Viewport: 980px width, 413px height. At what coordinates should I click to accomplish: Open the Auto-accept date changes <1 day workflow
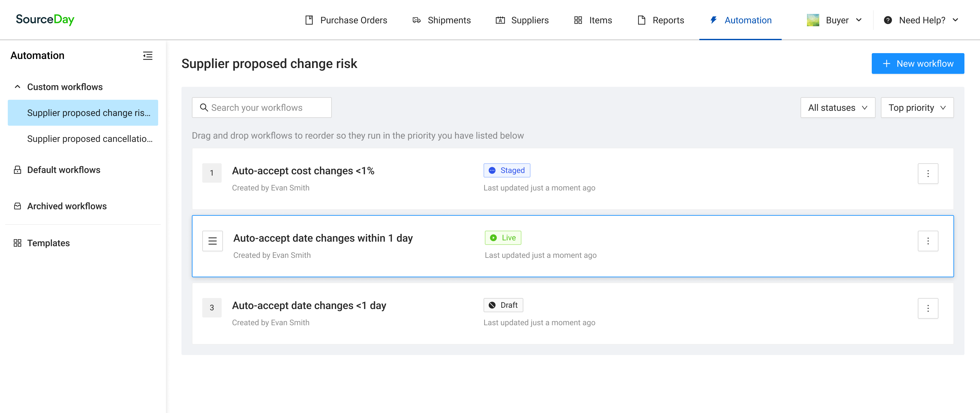[x=309, y=305]
